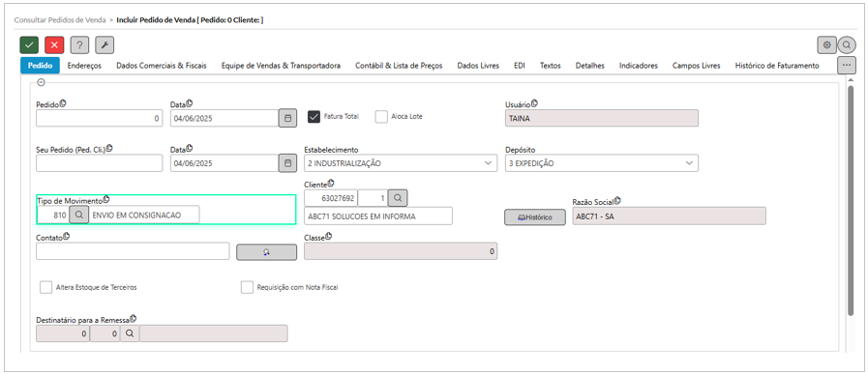868x374 pixels.
Task: Switch to the Campos Livres tab
Action: point(696,66)
